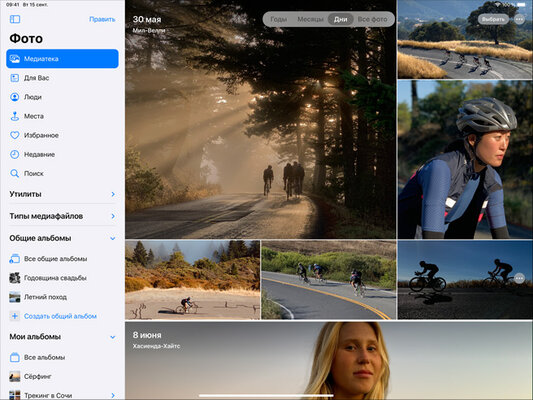Expand the Трекинг в Сочи folder chevron
This screenshot has width=533, height=400.
[113, 395]
